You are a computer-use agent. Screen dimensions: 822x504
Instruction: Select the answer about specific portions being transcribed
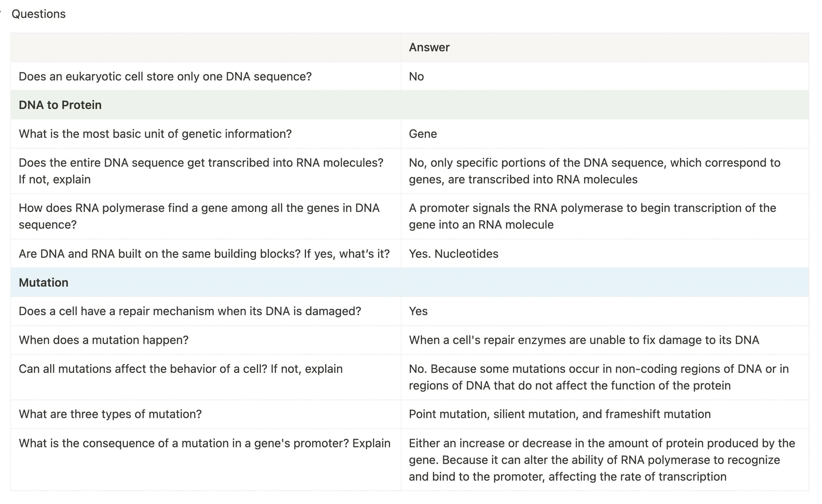pyautogui.click(x=594, y=171)
